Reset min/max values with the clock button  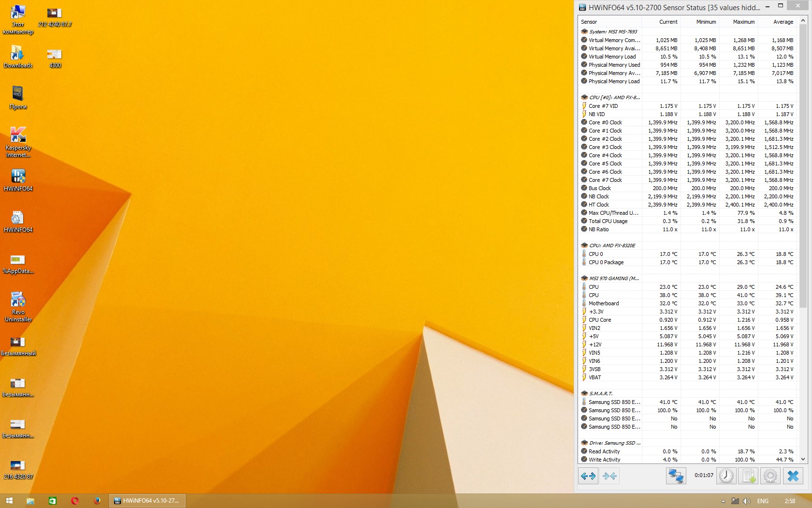(726, 476)
